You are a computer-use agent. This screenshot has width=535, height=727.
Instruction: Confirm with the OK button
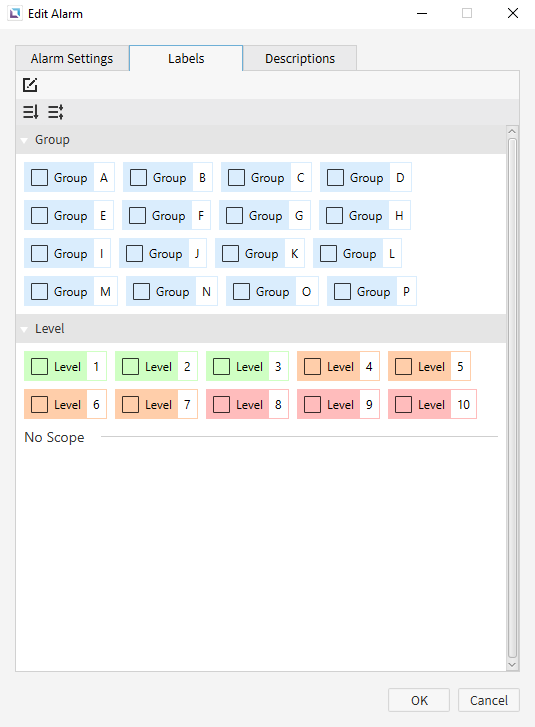(419, 700)
